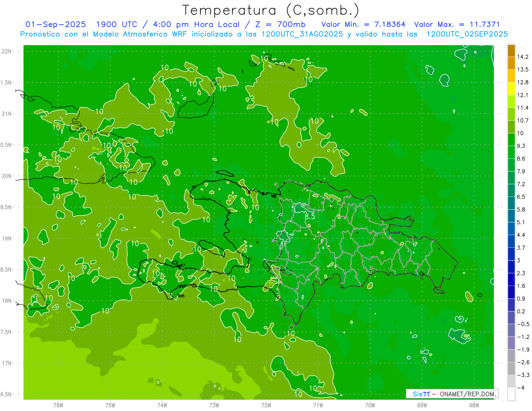Click the "18N" latitude label

(x=8, y=301)
